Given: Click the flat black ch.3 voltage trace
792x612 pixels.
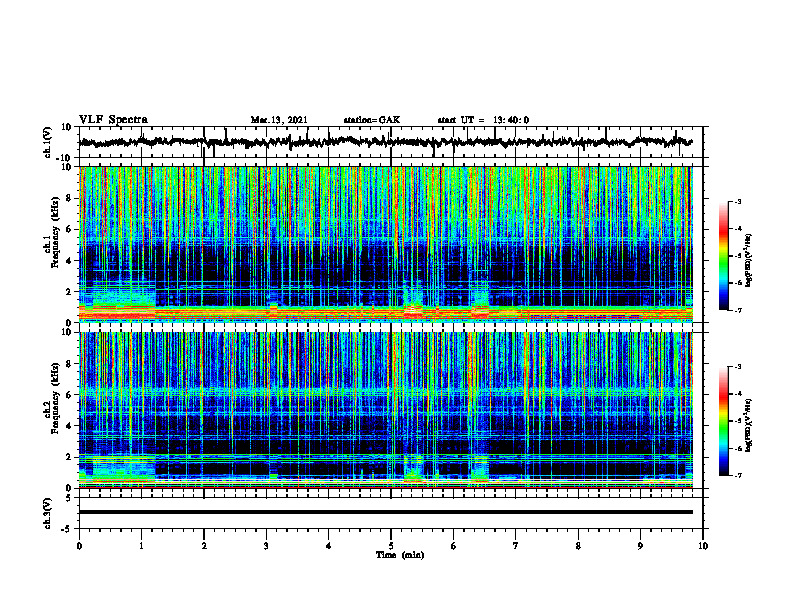Looking at the screenshot, I should click(x=386, y=512).
